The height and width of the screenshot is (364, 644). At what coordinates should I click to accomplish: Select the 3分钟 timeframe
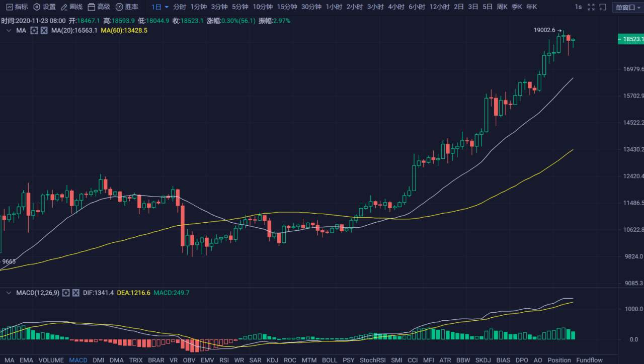[x=219, y=7]
